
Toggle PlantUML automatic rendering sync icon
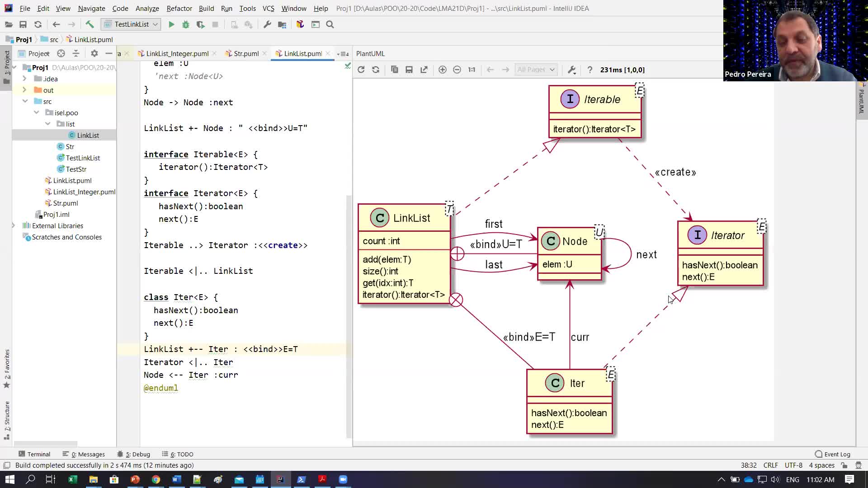point(376,70)
